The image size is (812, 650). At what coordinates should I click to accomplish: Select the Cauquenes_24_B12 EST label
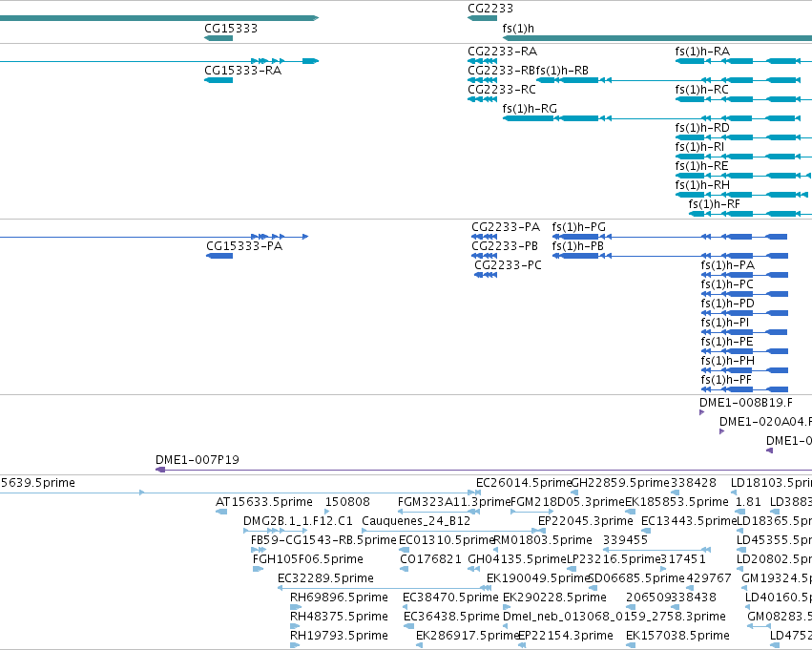click(416, 521)
